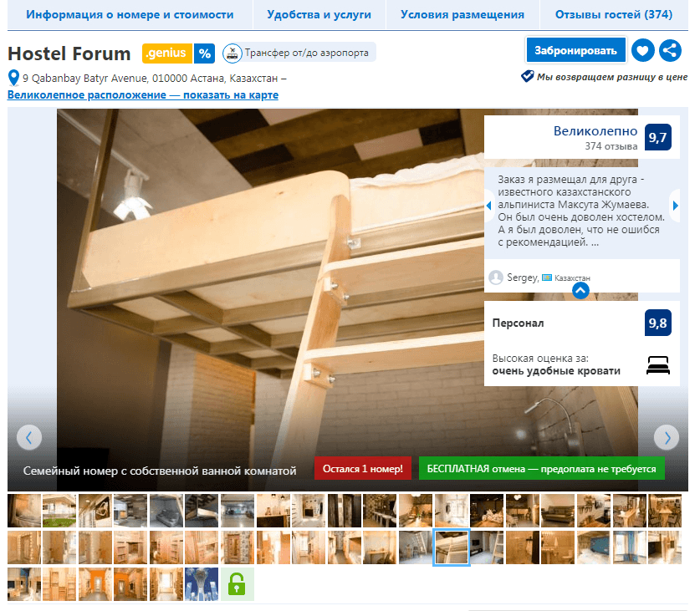The width and height of the screenshot is (700, 611).
Task: Click the price match checkmark icon
Action: 527,76
